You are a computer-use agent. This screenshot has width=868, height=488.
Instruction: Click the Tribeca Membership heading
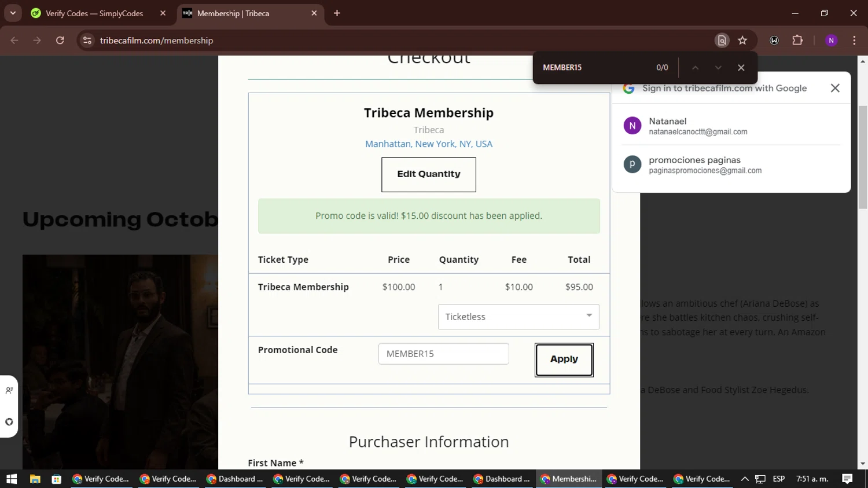(429, 113)
